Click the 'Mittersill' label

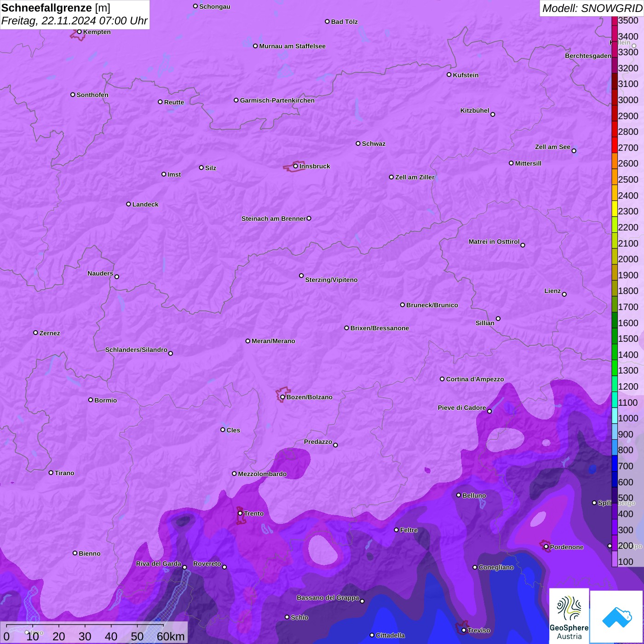click(x=528, y=163)
